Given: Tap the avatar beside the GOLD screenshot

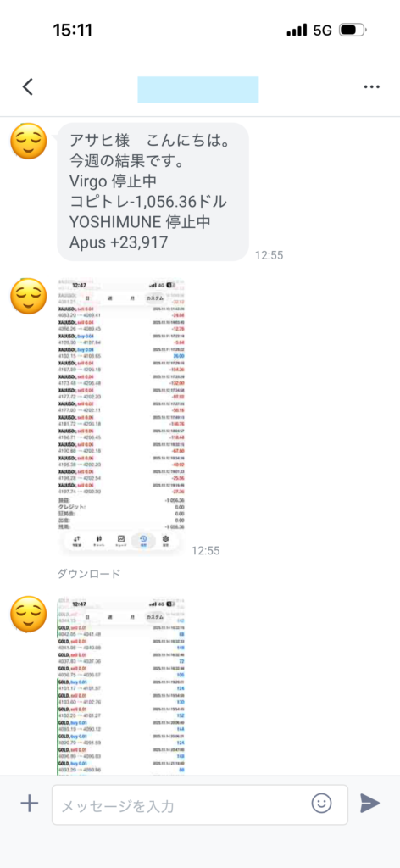Looking at the screenshot, I should (29, 615).
